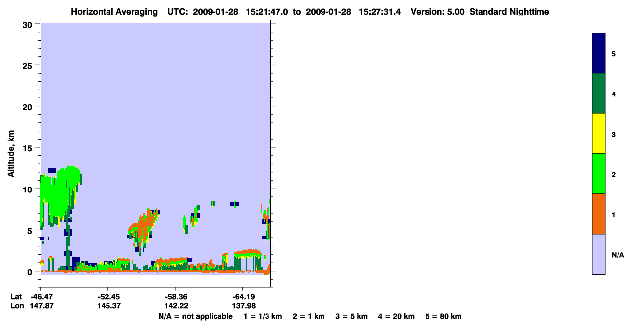Click the 'Standard Nighttime' text
The width and height of the screenshot is (644, 330).
(509, 12)
